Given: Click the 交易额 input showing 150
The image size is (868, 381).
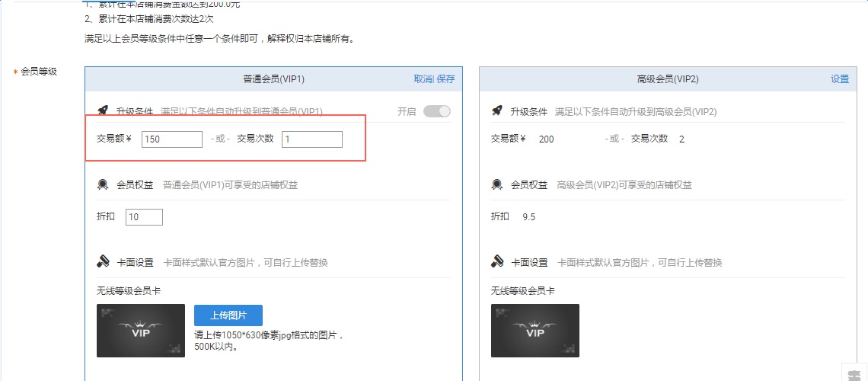Looking at the screenshot, I should pyautogui.click(x=171, y=139).
